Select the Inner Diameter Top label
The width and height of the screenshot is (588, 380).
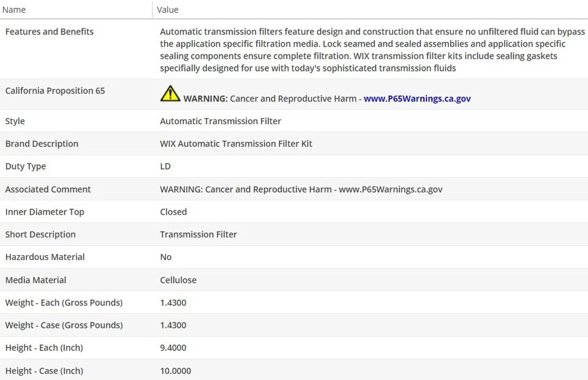45,212
